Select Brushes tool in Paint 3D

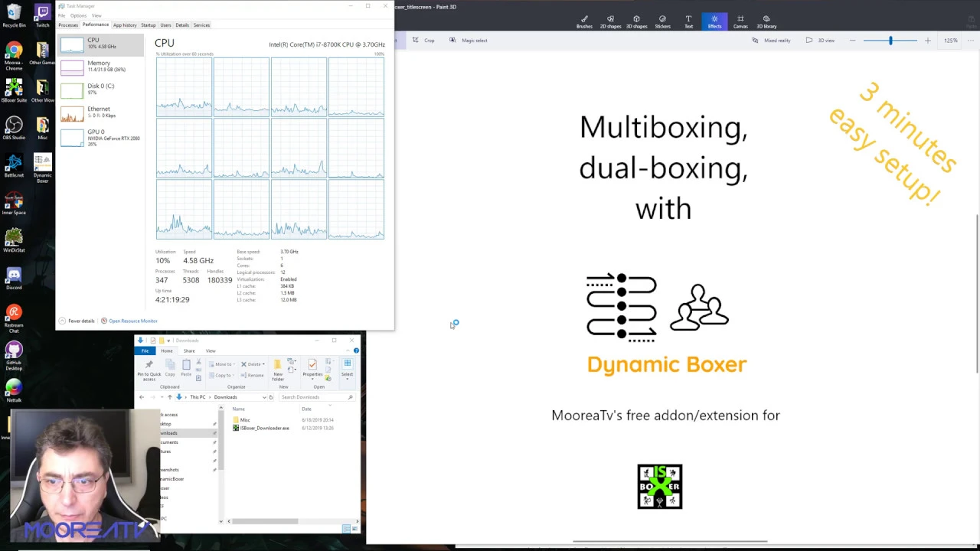coord(584,22)
